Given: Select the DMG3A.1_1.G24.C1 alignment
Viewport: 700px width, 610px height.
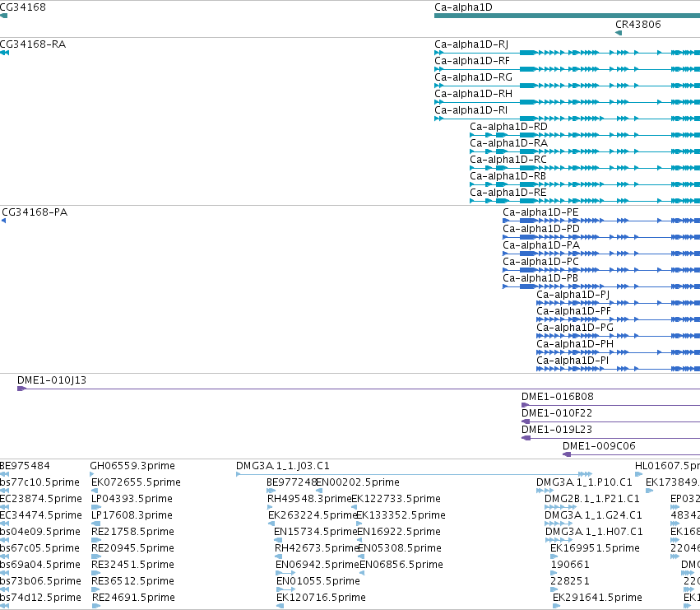Looking at the screenshot, I should (x=559, y=524).
